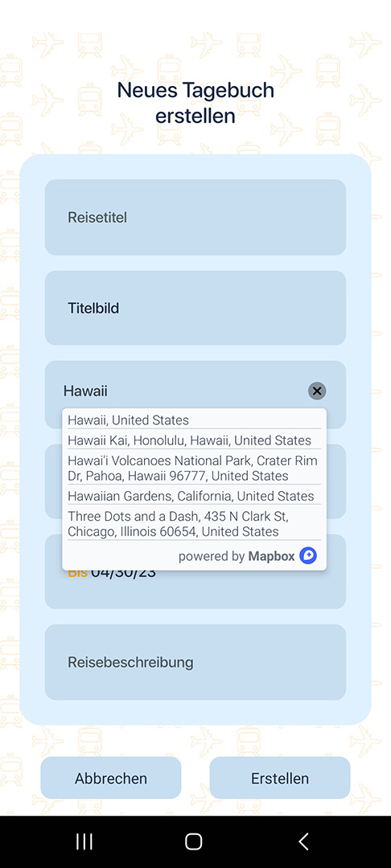This screenshot has height=868, width=391.
Task: Tap the Erstellen button
Action: pos(280,778)
